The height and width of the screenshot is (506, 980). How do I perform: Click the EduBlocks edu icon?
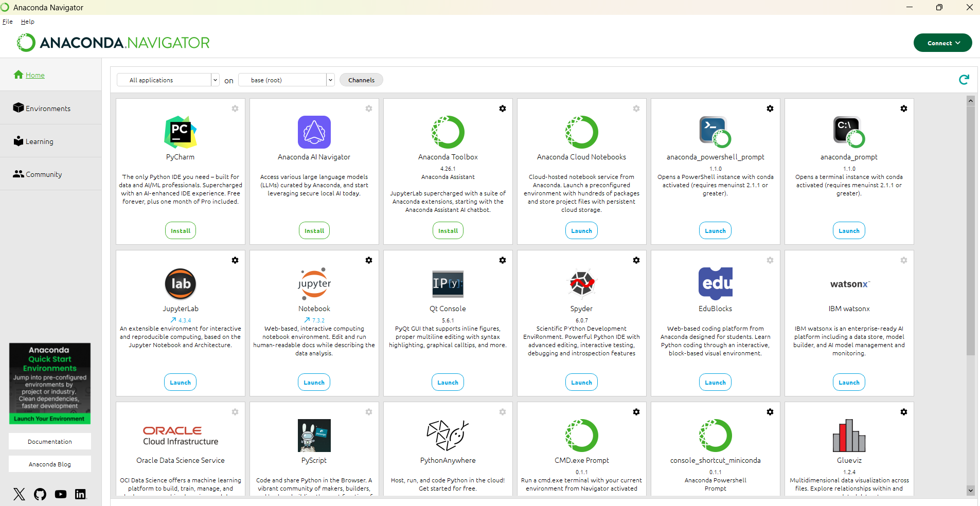coord(716,284)
